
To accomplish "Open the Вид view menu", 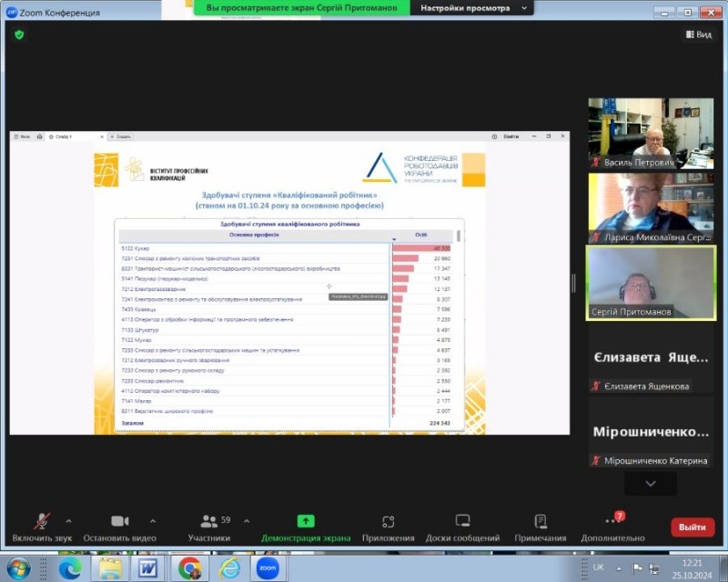I will coord(698,35).
